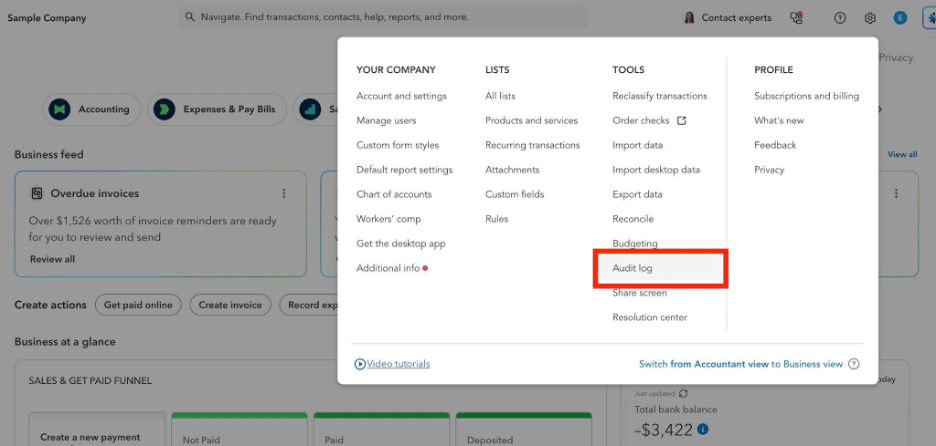Open Import data
The image size is (936, 446).
pos(638,145)
